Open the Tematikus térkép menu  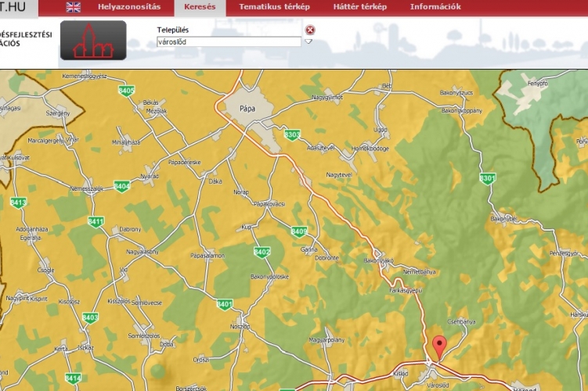coord(274,7)
